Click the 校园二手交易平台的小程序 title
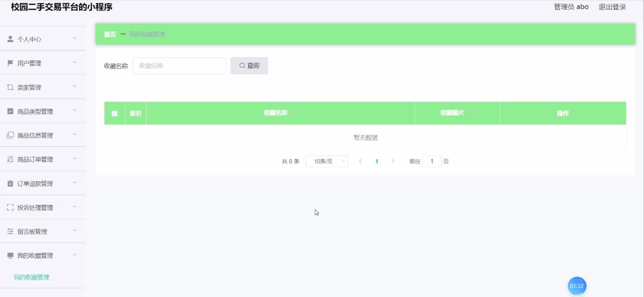The width and height of the screenshot is (644, 297). (x=62, y=7)
